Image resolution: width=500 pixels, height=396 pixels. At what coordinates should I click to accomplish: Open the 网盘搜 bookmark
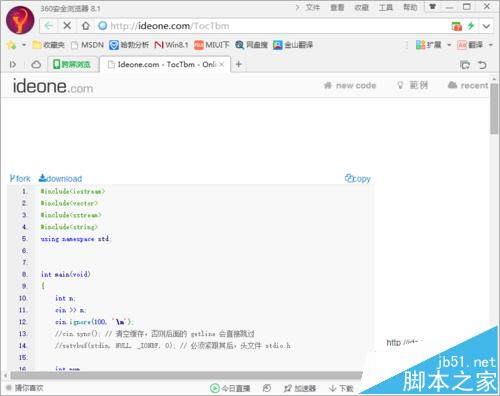(251, 45)
